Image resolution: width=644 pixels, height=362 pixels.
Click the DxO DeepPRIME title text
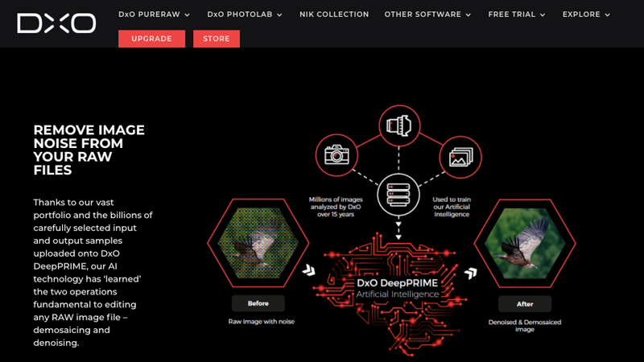click(397, 283)
